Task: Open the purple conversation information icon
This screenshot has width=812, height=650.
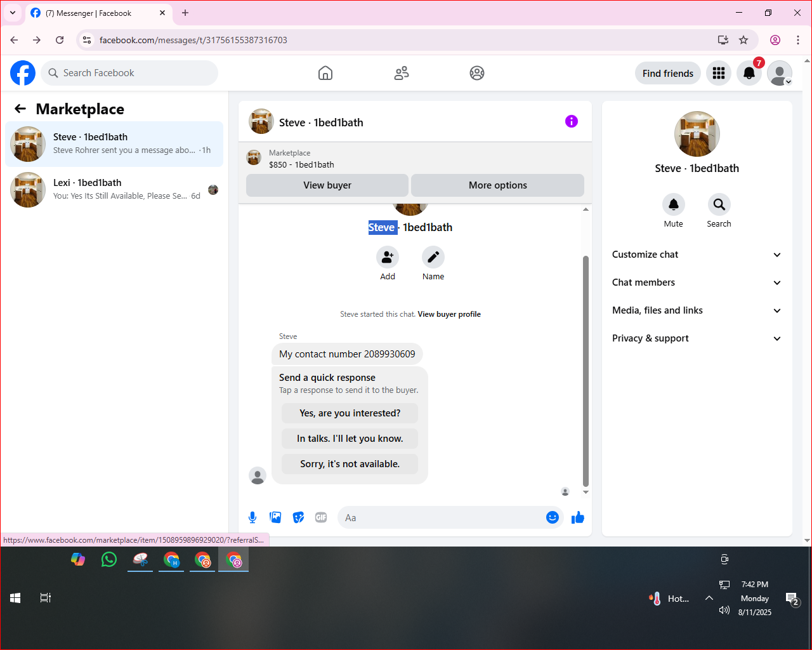Action: tap(572, 121)
